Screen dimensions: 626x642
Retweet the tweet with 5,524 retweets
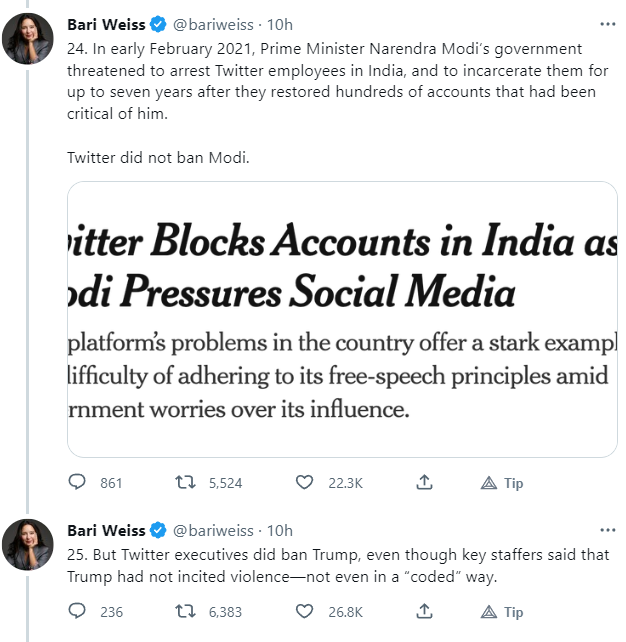click(186, 483)
